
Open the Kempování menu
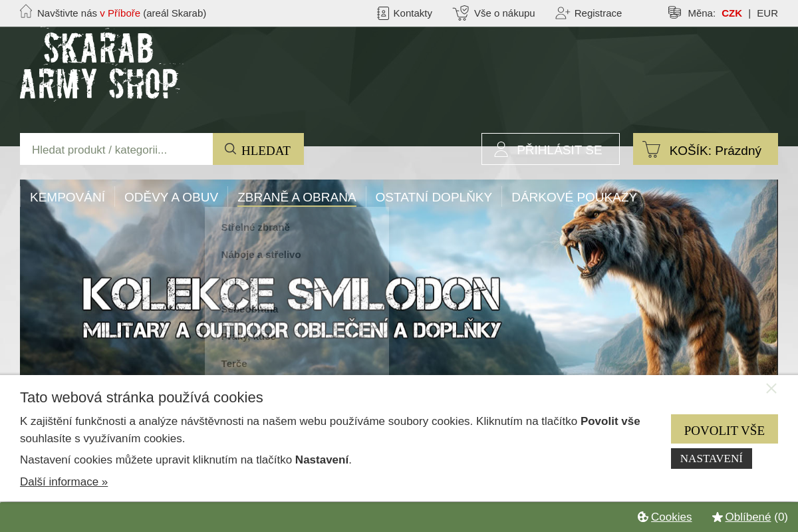pos(67,197)
